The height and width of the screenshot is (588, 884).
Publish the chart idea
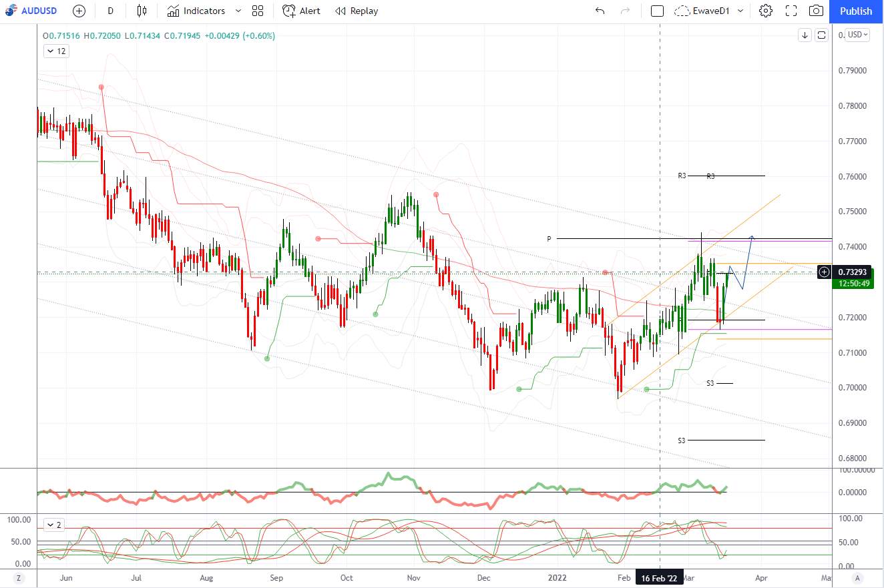pos(856,11)
